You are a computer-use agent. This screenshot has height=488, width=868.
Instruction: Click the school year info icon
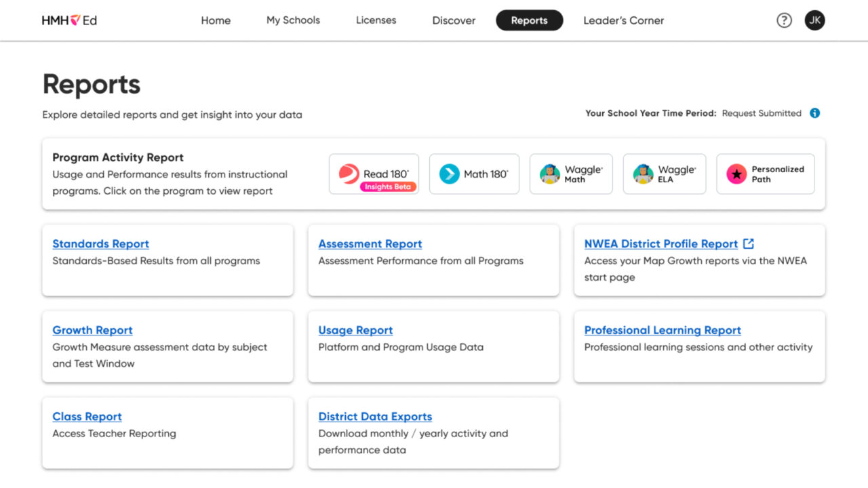(x=815, y=113)
